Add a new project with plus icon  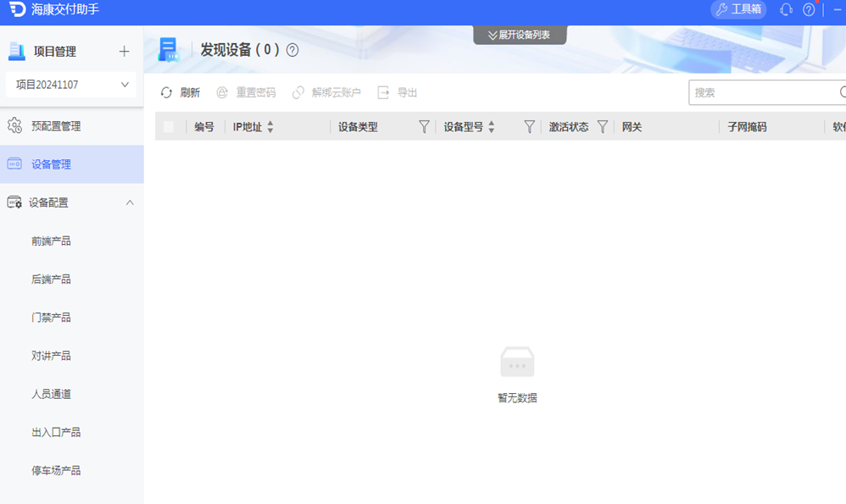pyautogui.click(x=124, y=51)
